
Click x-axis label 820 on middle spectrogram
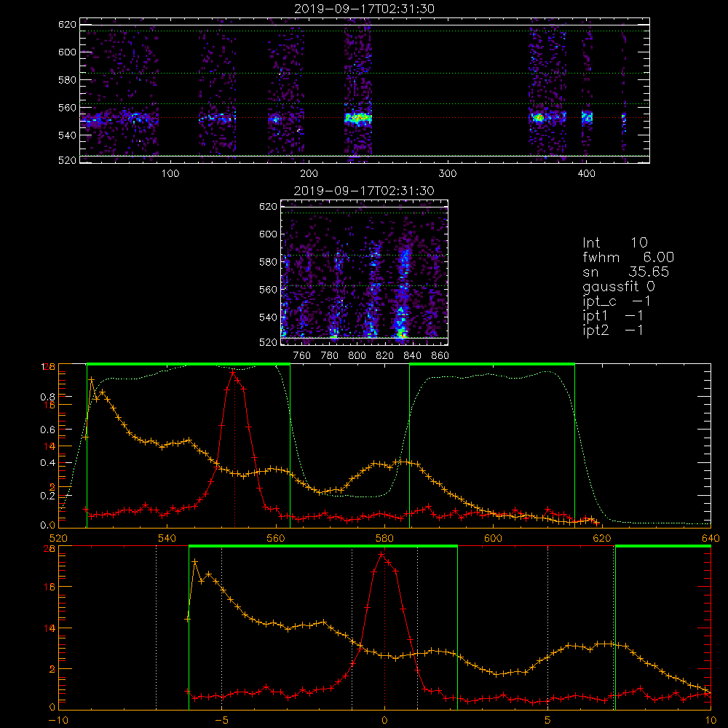(x=385, y=356)
